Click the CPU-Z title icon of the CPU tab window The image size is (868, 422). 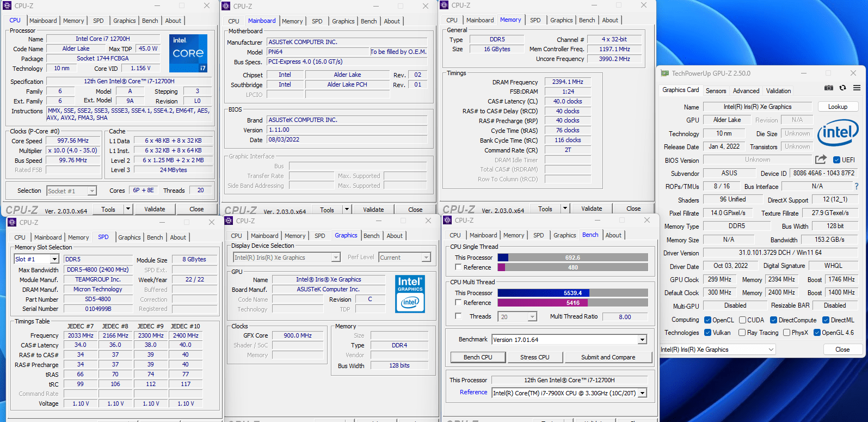tap(7, 5)
